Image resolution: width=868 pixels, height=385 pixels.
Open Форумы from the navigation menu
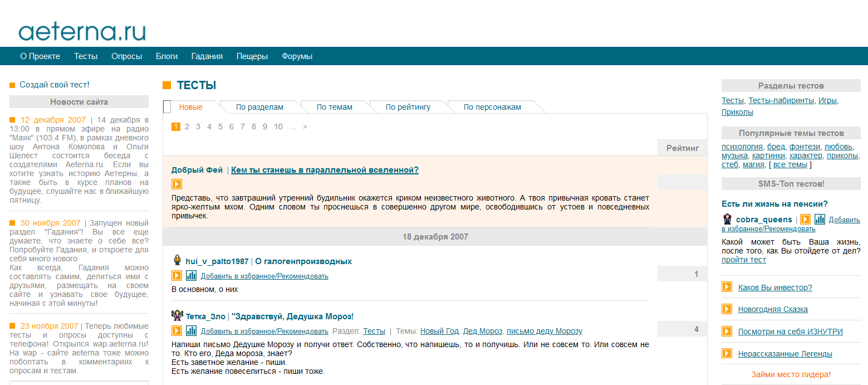tap(297, 56)
